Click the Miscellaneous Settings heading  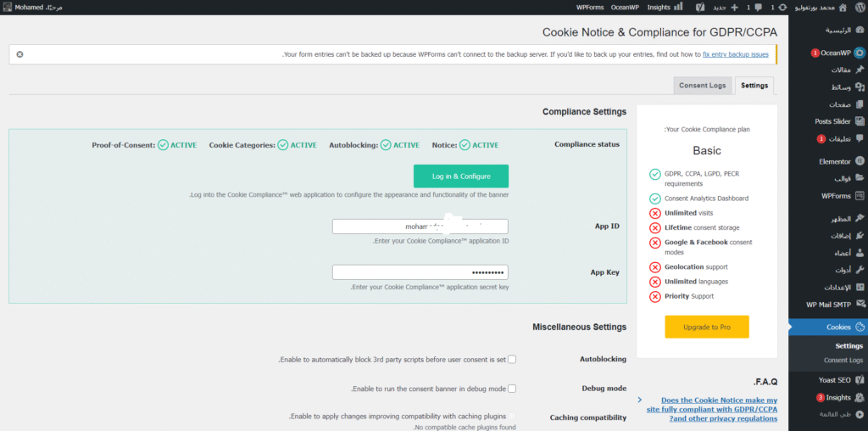click(x=580, y=327)
